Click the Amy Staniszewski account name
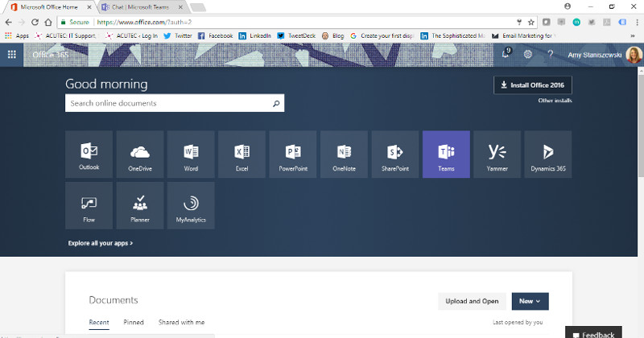Image resolution: width=644 pixels, height=338 pixels. point(595,55)
